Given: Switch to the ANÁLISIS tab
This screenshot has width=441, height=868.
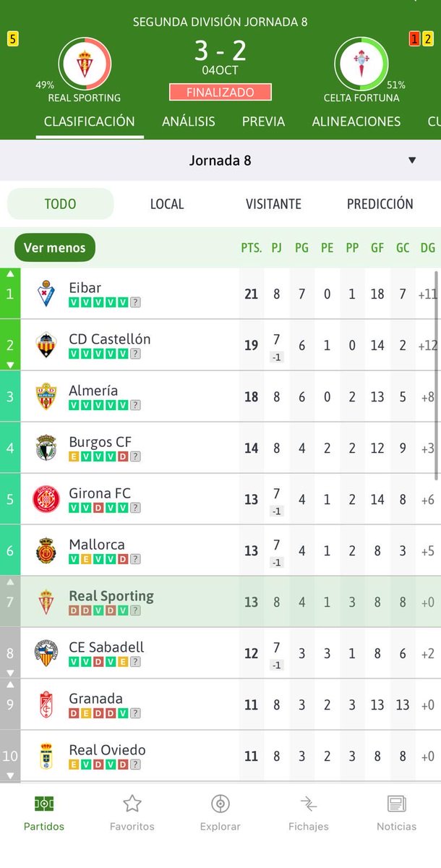Looking at the screenshot, I should pos(188,122).
